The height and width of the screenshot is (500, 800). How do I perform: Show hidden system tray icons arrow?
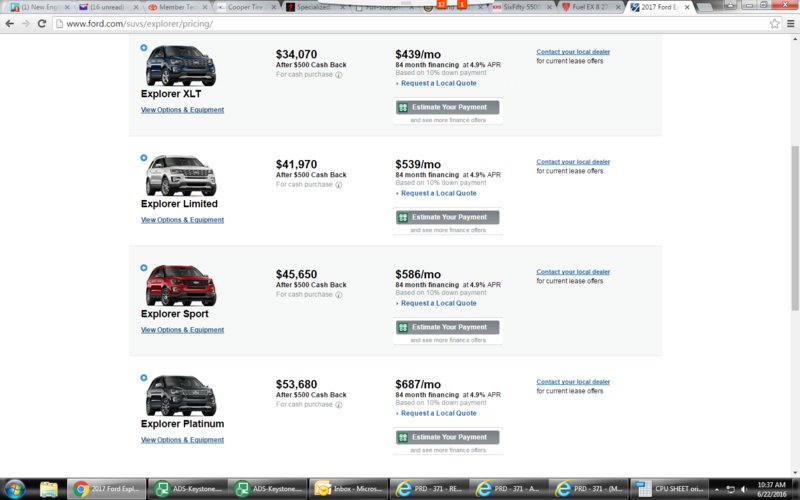tap(717, 490)
